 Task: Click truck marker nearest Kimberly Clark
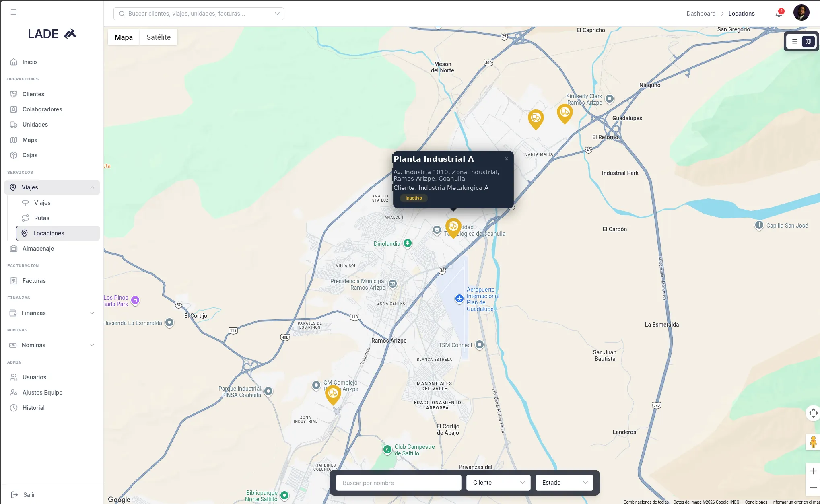click(565, 113)
